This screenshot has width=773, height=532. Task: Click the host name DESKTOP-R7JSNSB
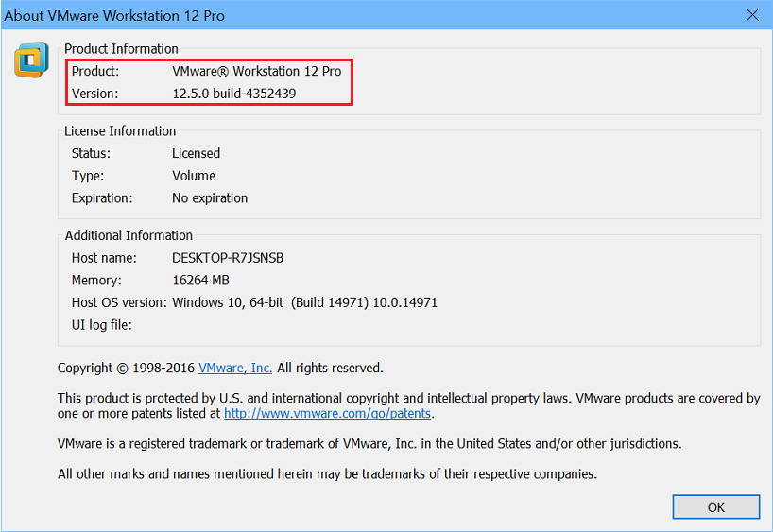click(228, 258)
